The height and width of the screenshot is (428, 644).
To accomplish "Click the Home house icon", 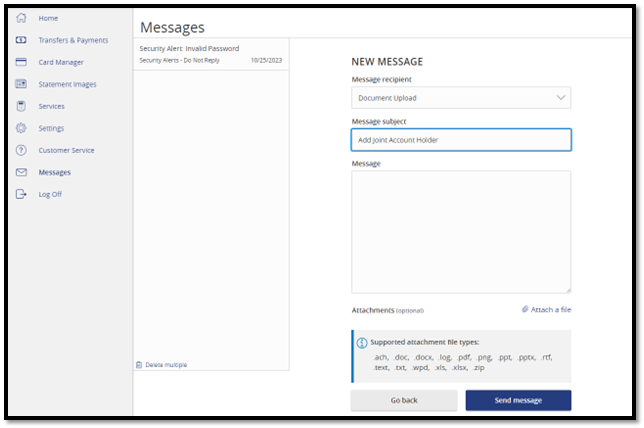I will coord(20,18).
